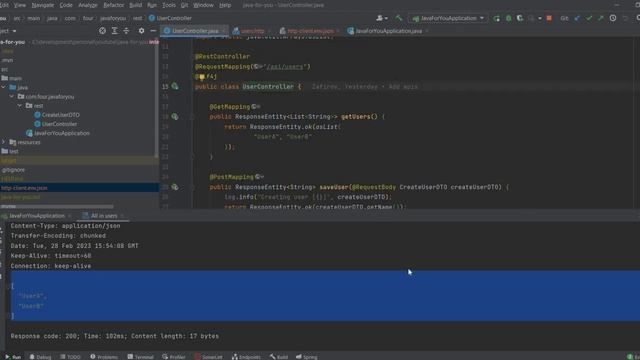Viewport: 640px width, 360px height.
Task: Open the Navigate menu
Action: pyautogui.click(x=42, y=5)
